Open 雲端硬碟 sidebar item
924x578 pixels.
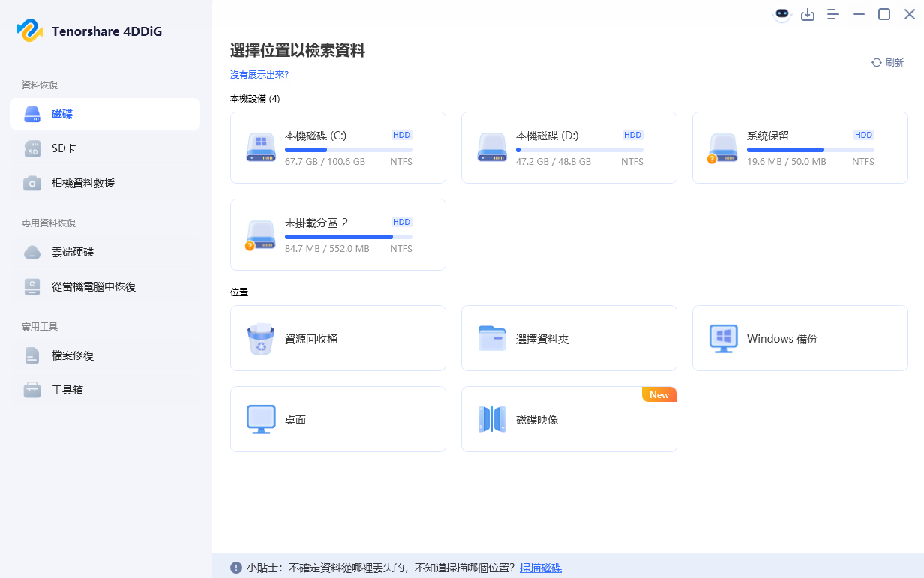(x=105, y=252)
